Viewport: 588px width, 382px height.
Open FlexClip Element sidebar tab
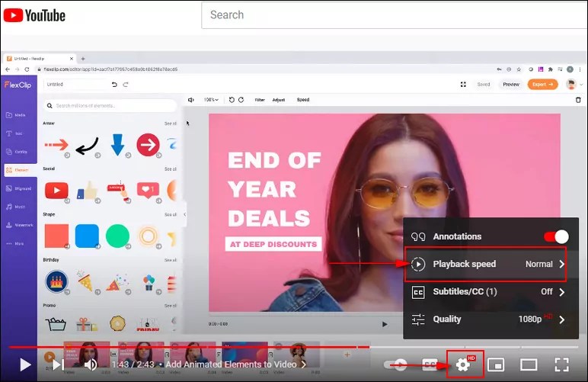21,170
